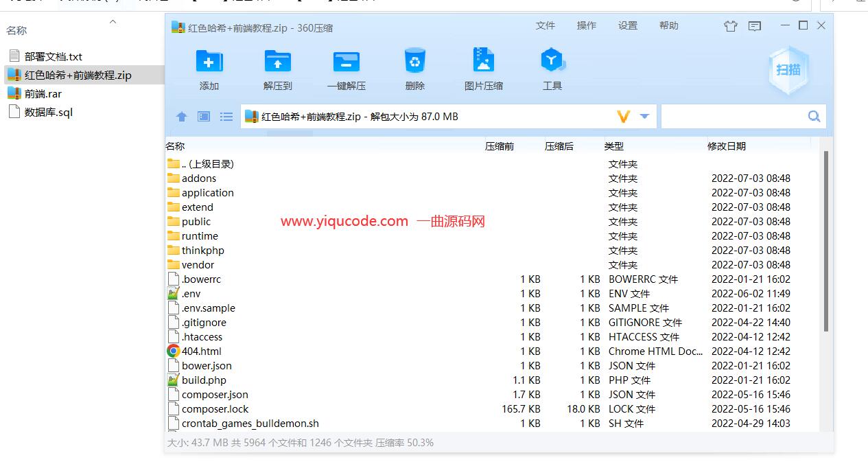Viewport: 868px width, 462px height.
Task: Select the .bowerrc file row
Action: pos(493,279)
